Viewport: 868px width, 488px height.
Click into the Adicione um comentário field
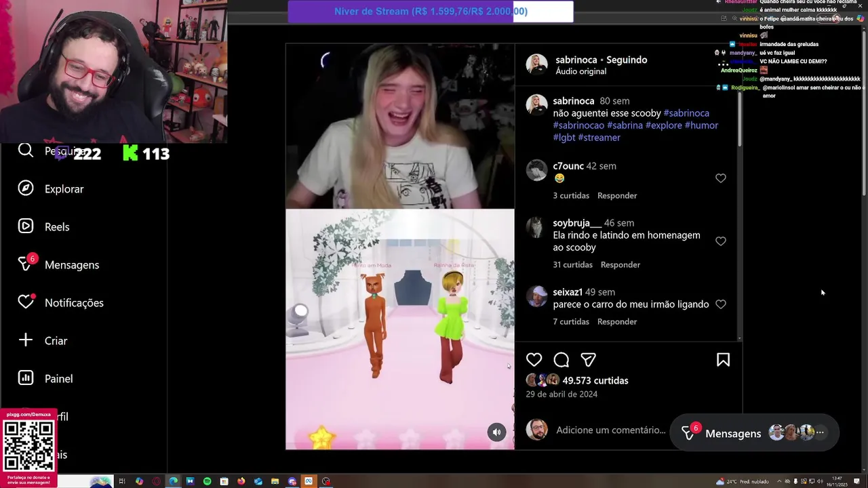pos(610,430)
